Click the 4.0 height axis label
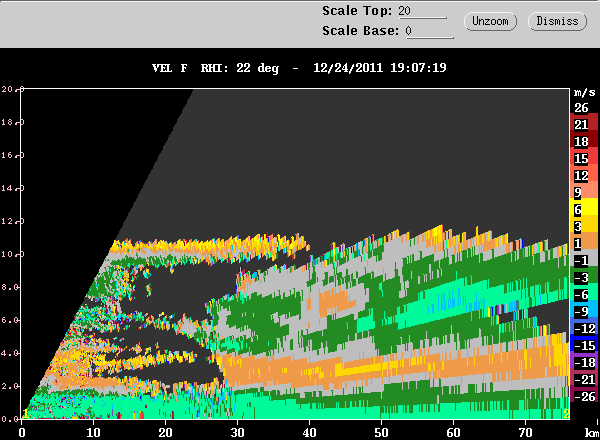 pyautogui.click(x=11, y=353)
